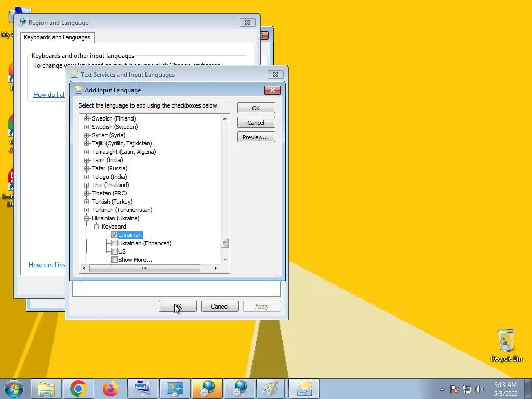532x399 pixels.
Task: Open the 'How can I' help link
Action: click(x=47, y=264)
